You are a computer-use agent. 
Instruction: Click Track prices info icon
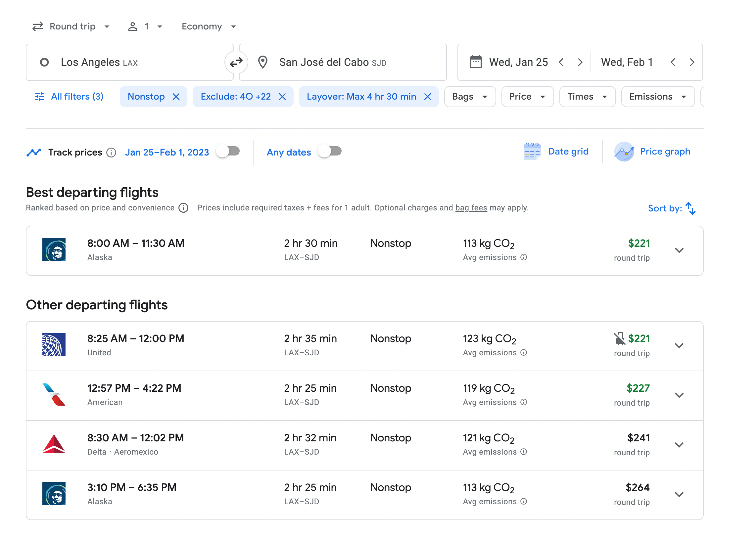[111, 153]
